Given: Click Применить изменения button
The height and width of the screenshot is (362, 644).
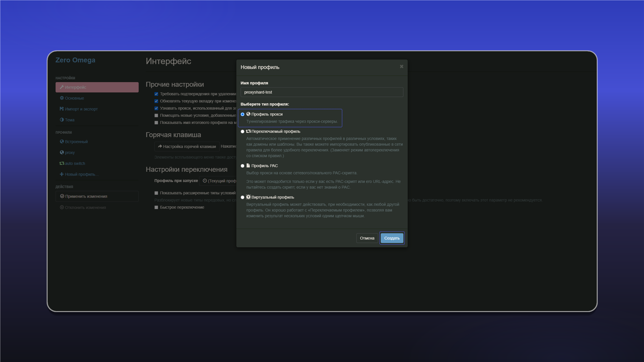Looking at the screenshot, I should 97,196.
